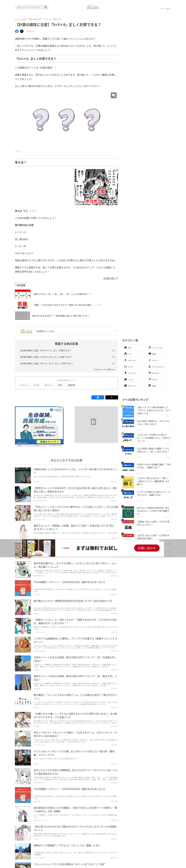186x868 pixels.
Task: Open article 妻や娘よりスマホ？
Action: (66, 607)
